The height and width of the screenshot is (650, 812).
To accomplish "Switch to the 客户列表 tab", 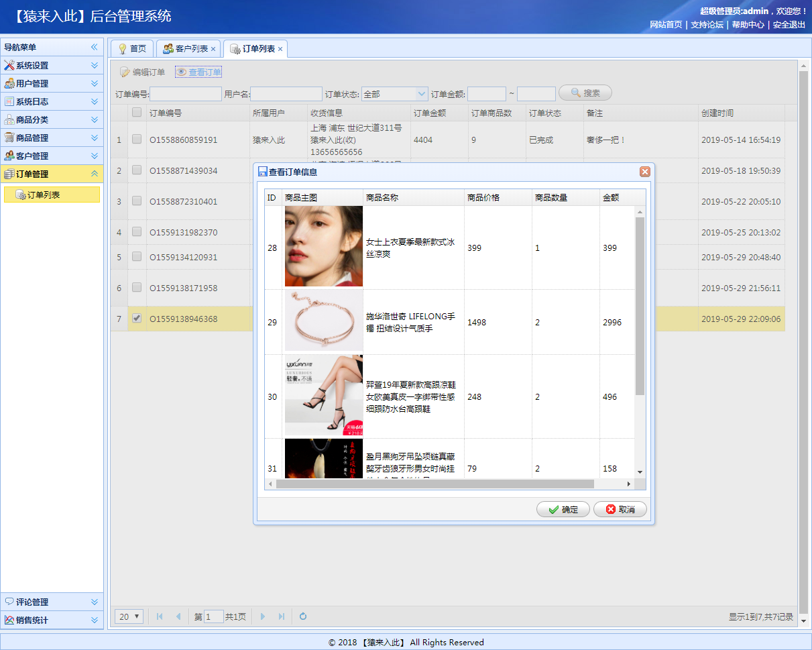I will tap(188, 49).
